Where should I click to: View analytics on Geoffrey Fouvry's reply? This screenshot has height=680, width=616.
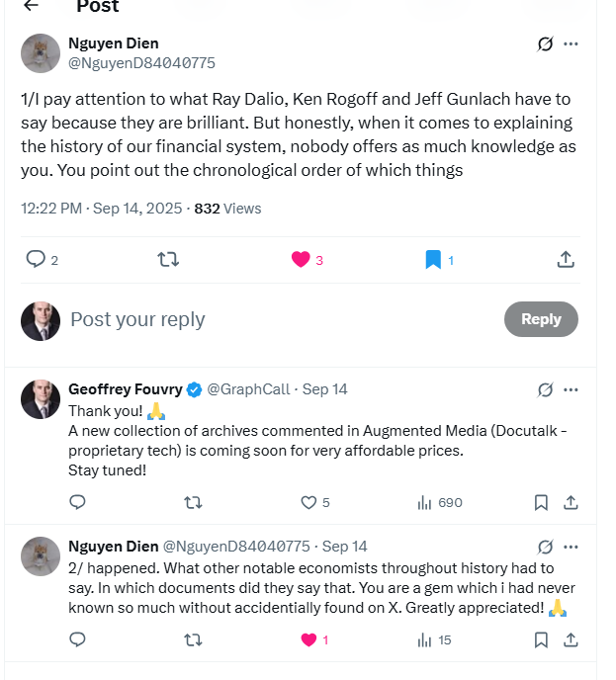tap(425, 502)
